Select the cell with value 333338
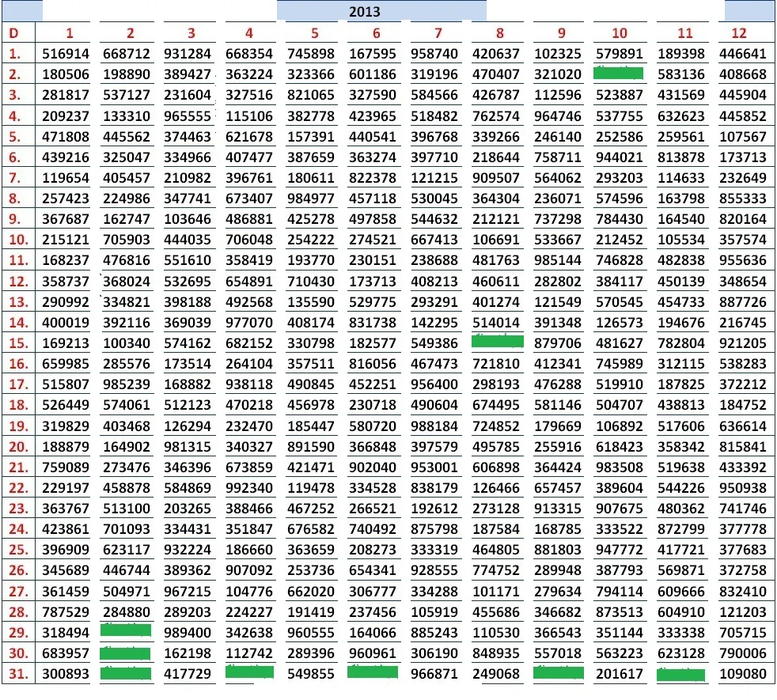This screenshot has width=777, height=700. (x=681, y=633)
